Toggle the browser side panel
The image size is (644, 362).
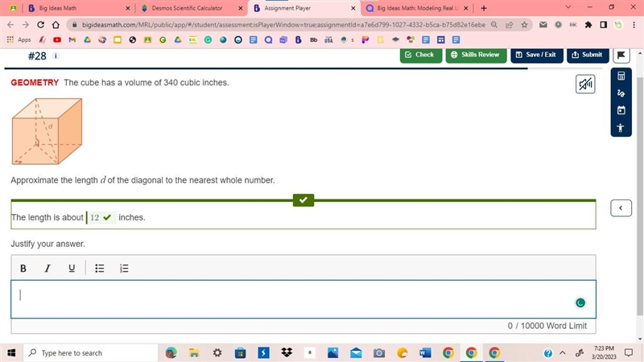click(603, 25)
